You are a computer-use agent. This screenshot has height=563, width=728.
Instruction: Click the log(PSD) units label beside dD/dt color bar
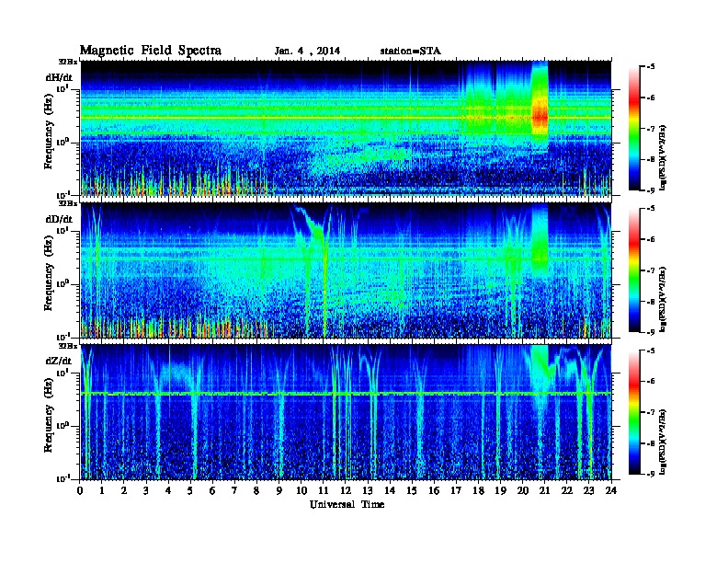(x=663, y=300)
